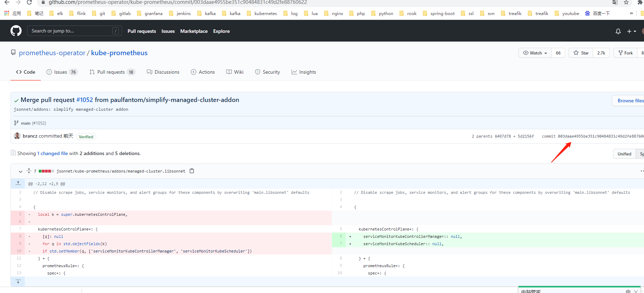Open the gitlab bookmark folder
644x293 pixels.
tap(121, 13)
